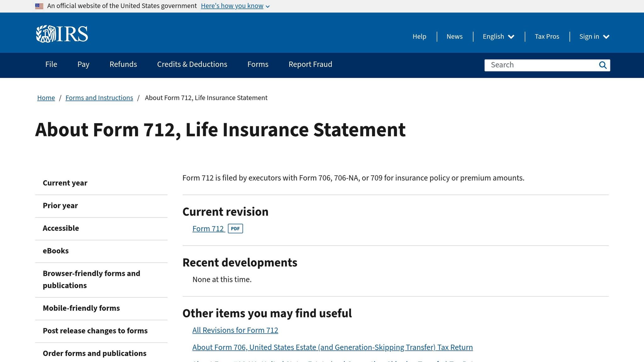Open the Form 712 link under Current revision
This screenshot has height=362, width=644.
pos(208,229)
